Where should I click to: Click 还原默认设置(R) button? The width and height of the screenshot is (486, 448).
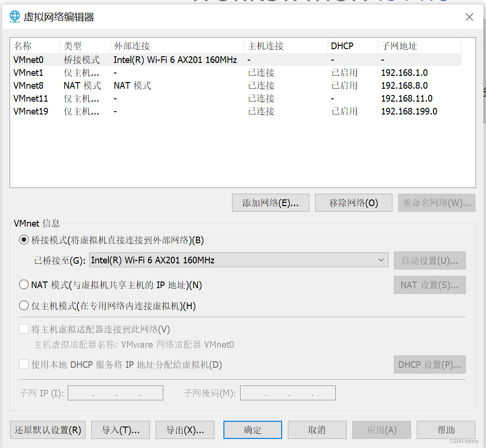click(48, 430)
